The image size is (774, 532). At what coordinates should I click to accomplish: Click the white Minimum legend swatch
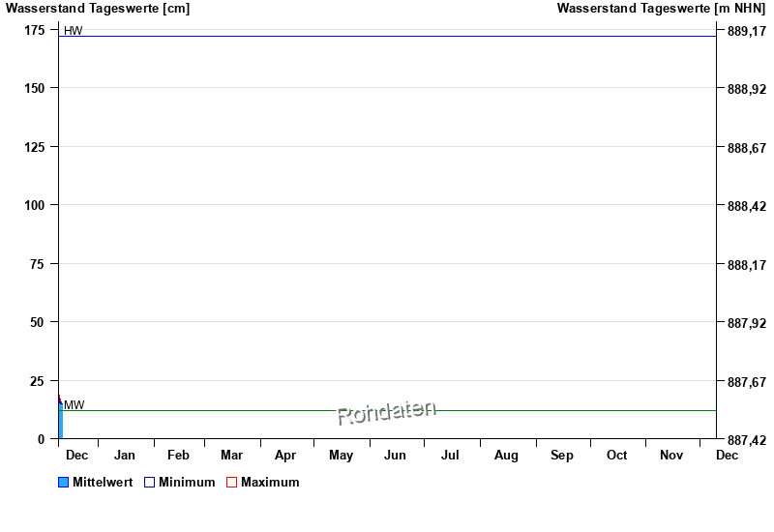pyautogui.click(x=150, y=483)
